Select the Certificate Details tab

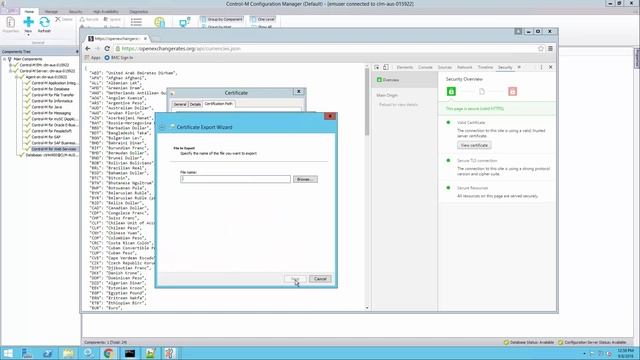[195, 104]
